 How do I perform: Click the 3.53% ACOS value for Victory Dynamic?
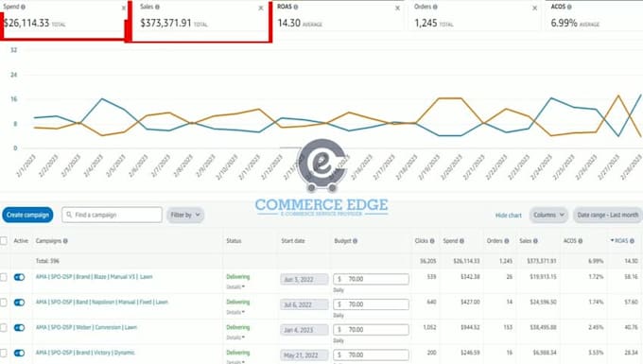596,353
